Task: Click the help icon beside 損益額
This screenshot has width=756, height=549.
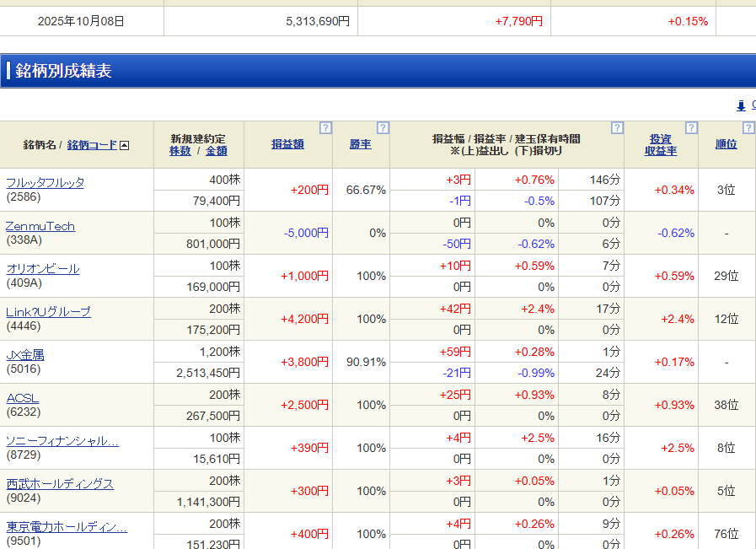Action: (325, 128)
